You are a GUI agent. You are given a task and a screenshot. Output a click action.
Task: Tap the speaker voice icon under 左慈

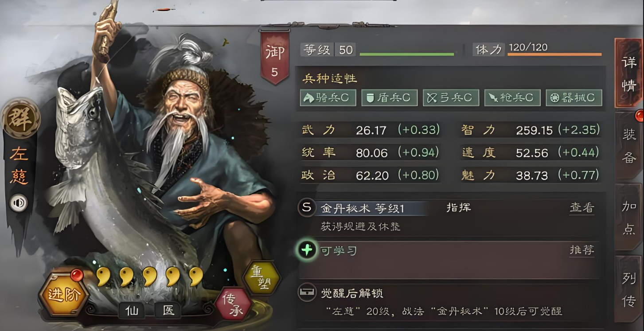[19, 203]
